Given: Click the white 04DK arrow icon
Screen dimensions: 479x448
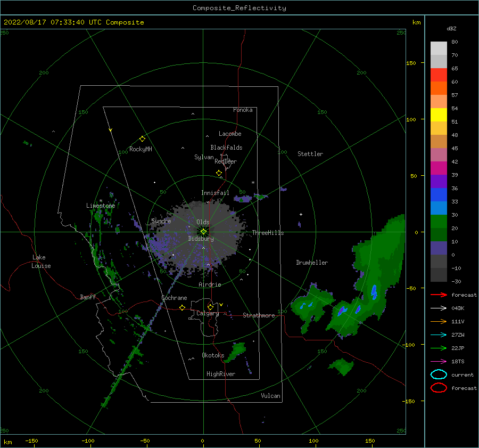Looking at the screenshot, I should pyautogui.click(x=439, y=308).
